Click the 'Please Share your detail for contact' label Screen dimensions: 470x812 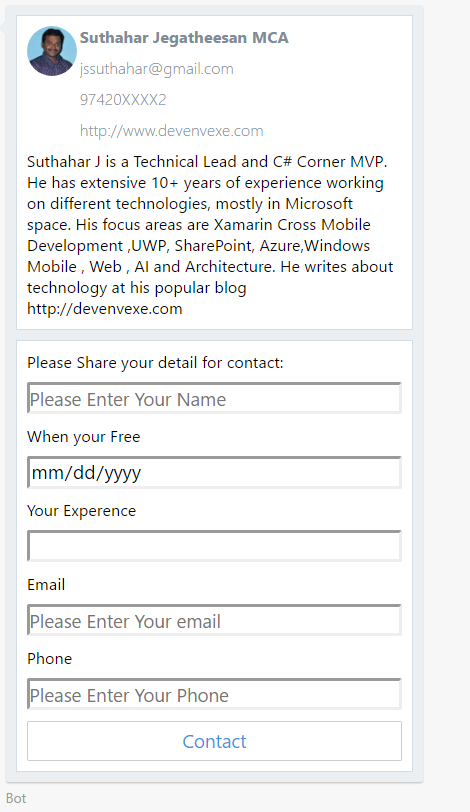coord(155,362)
